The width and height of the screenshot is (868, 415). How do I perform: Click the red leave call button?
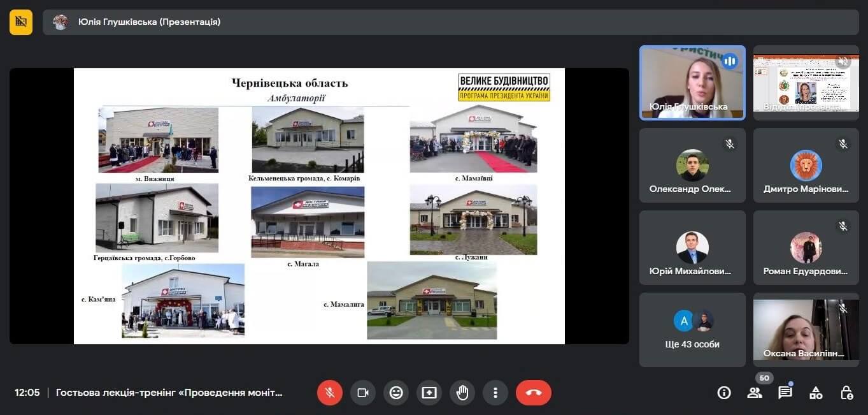(534, 393)
